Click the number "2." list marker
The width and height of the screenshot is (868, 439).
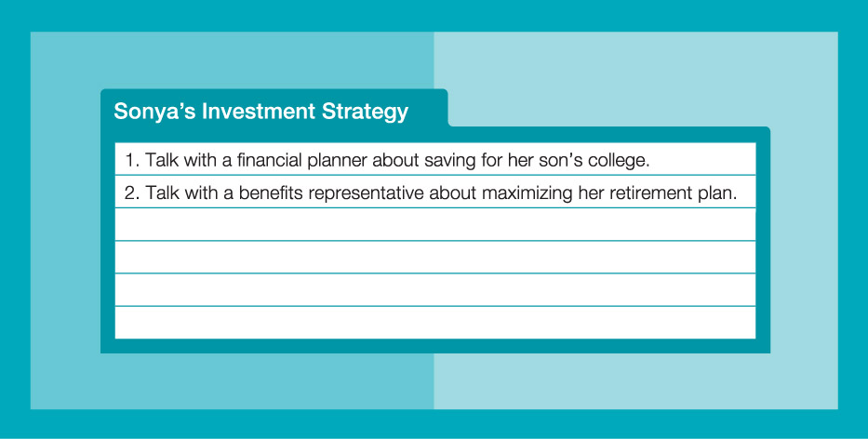pos(131,193)
